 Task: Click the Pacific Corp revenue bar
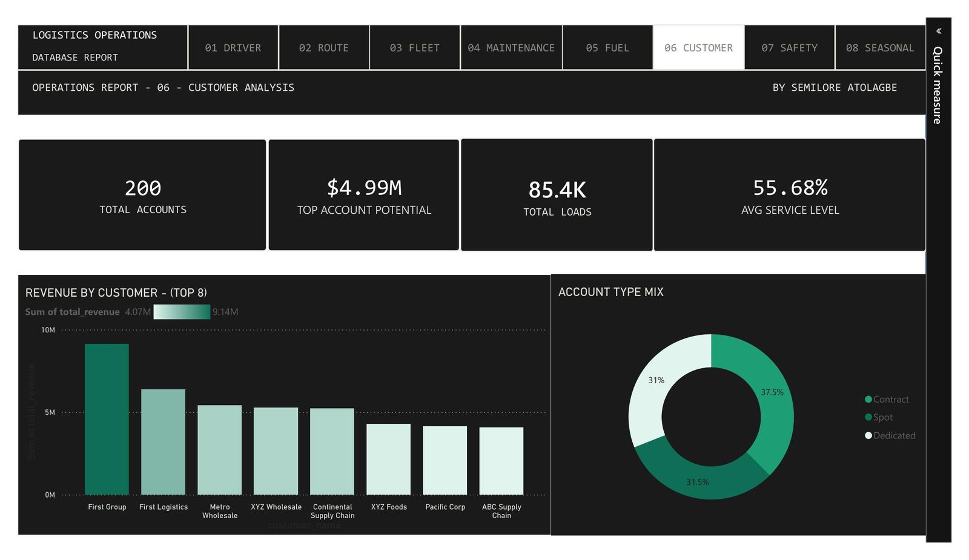click(445, 460)
